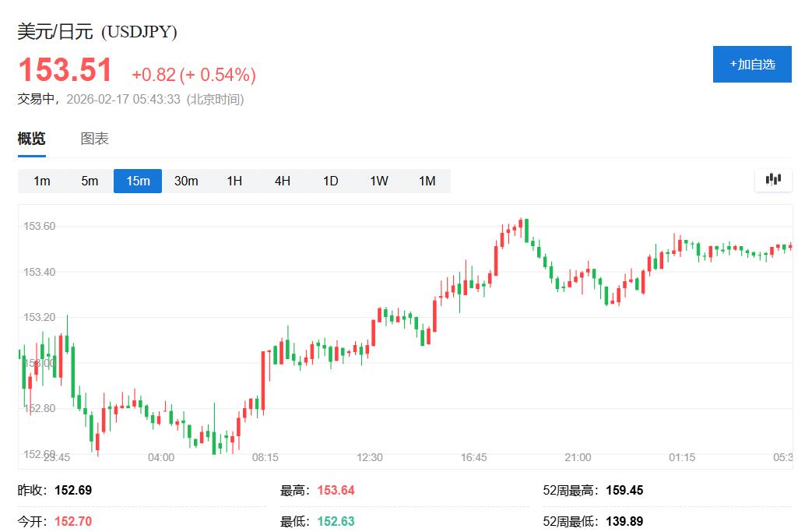The height and width of the screenshot is (532, 812).
Task: Switch to the 图表 tab
Action: (x=93, y=138)
